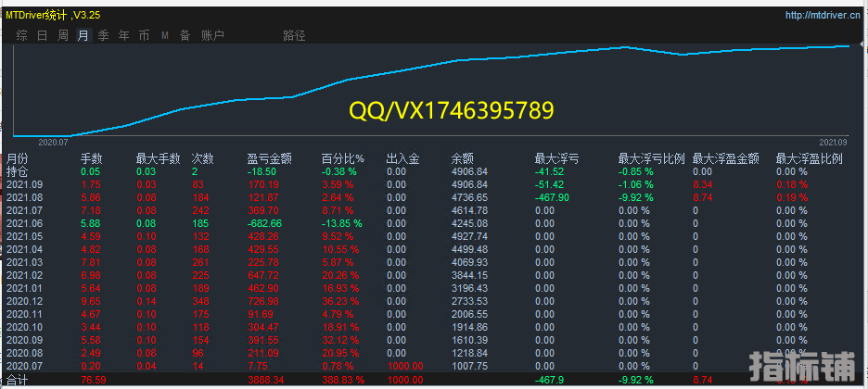Switch to the 账户 account tab
The height and width of the screenshot is (389, 868).
click(x=212, y=36)
